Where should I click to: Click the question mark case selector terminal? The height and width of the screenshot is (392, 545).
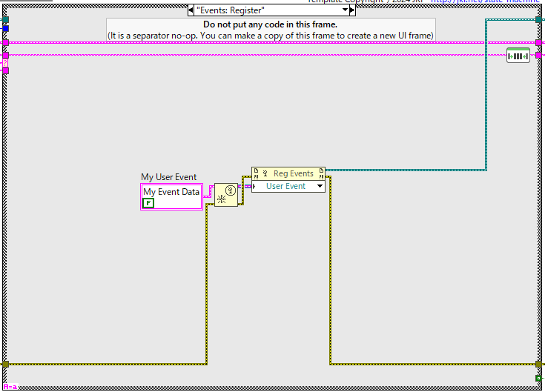tap(5, 63)
